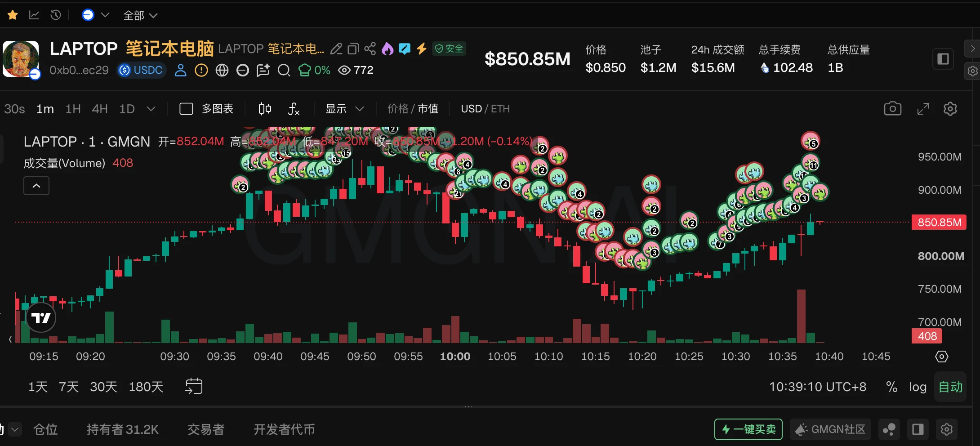Viewport: 980px width, 446px height.
Task: Open the 全部 filter dropdown
Action: (140, 16)
